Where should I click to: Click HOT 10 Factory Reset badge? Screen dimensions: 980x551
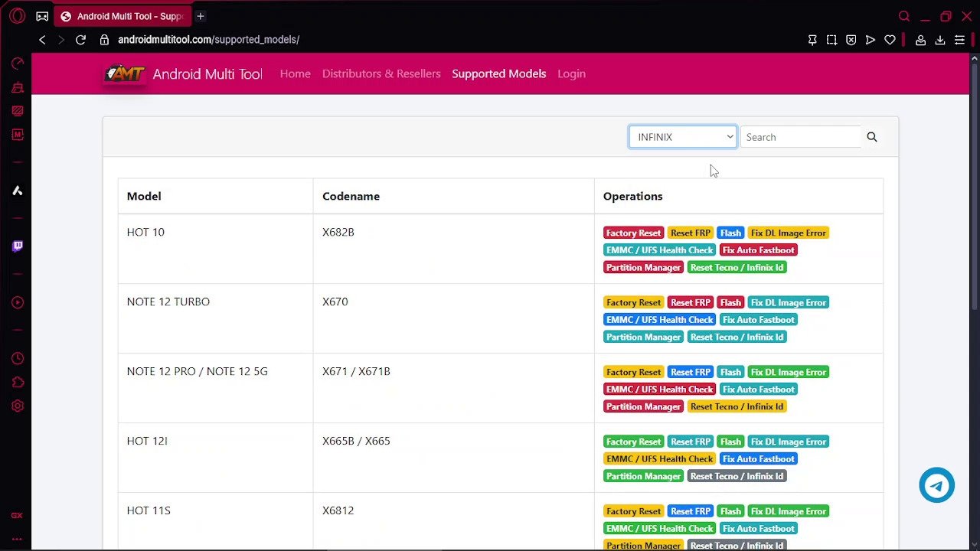click(633, 233)
